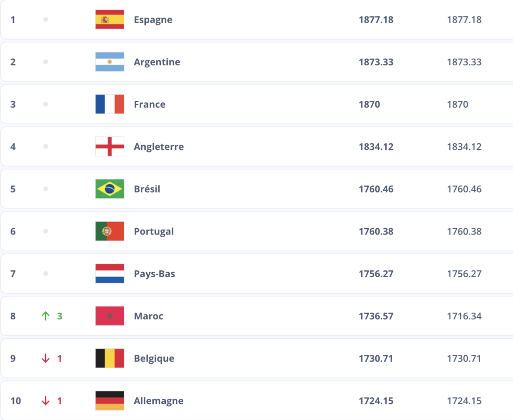Viewport: 513px width, 420px height.
Task: Click the Germany flag icon
Action: [x=110, y=401]
